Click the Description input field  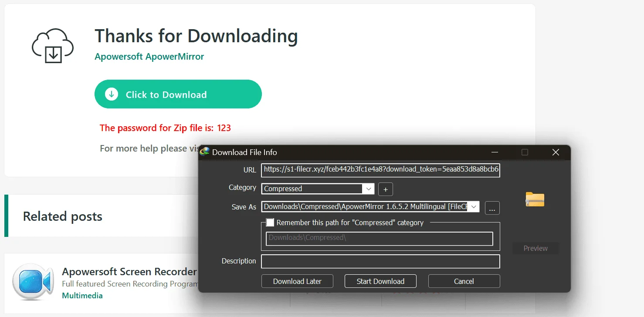[x=381, y=261]
